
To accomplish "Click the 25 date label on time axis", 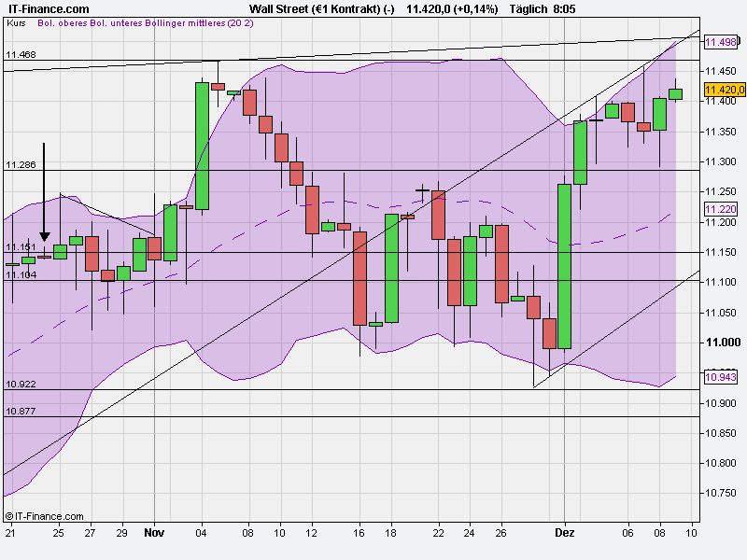I will [58, 532].
